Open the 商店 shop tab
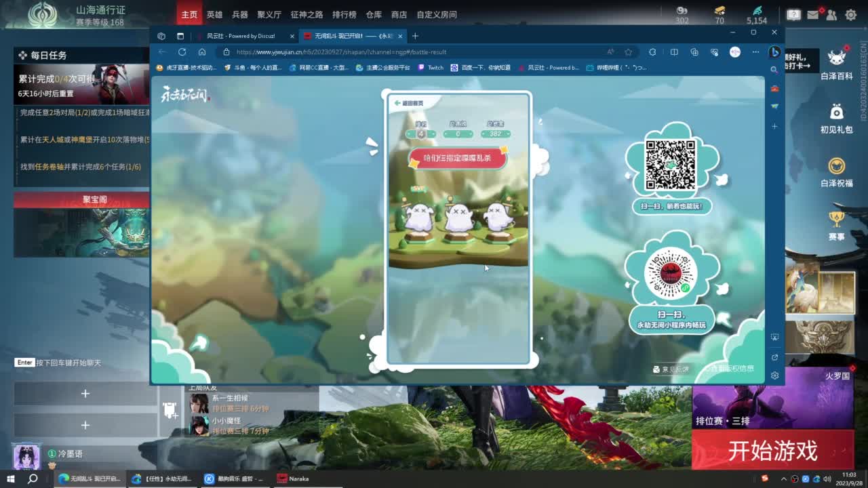Viewport: 868px width, 488px height. click(x=399, y=14)
